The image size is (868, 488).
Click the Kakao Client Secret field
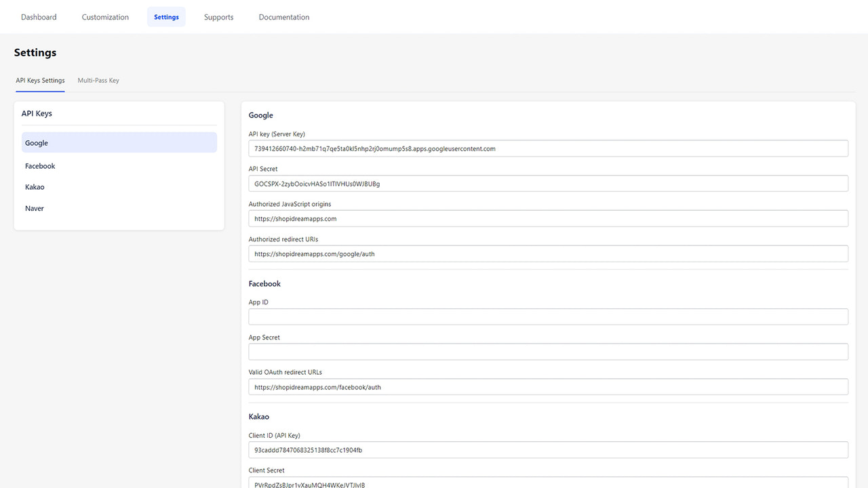(548, 484)
